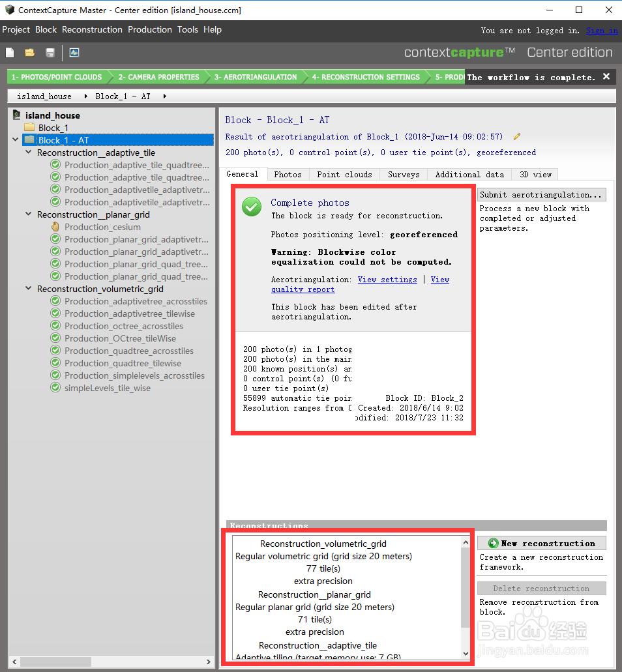The height and width of the screenshot is (672, 622).
Task: Go to workflow step 4 Reconstruction Settings
Action: 366,77
